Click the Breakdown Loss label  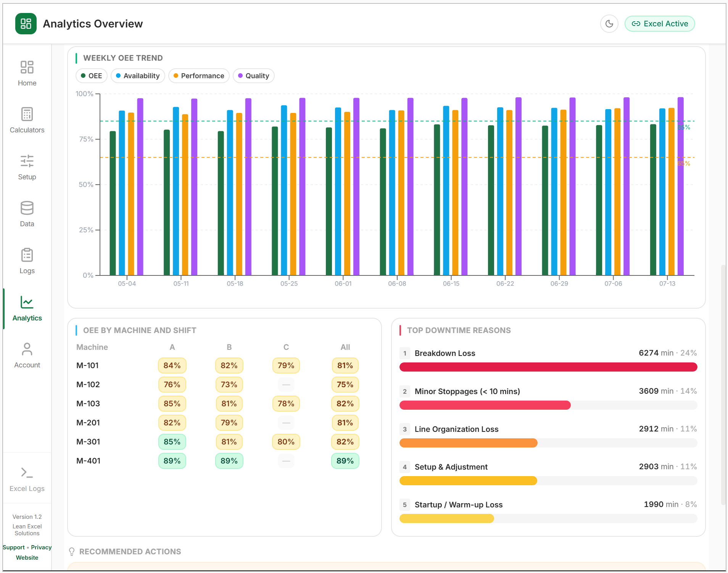[x=445, y=353]
